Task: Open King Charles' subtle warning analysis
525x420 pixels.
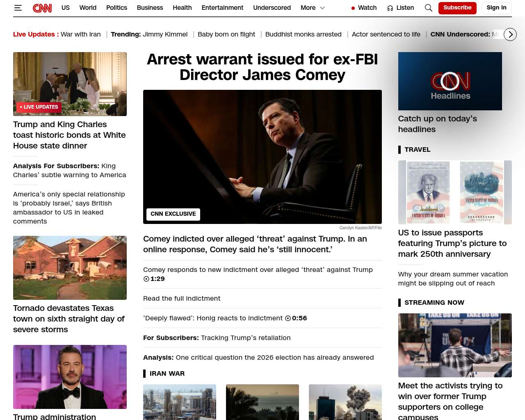Action: (x=70, y=171)
